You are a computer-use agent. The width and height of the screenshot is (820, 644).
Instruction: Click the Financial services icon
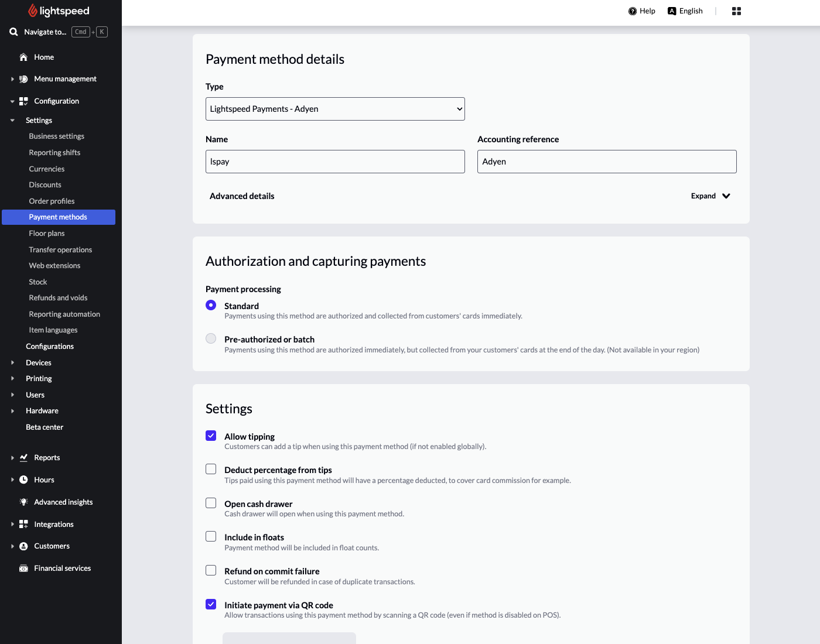tap(23, 568)
